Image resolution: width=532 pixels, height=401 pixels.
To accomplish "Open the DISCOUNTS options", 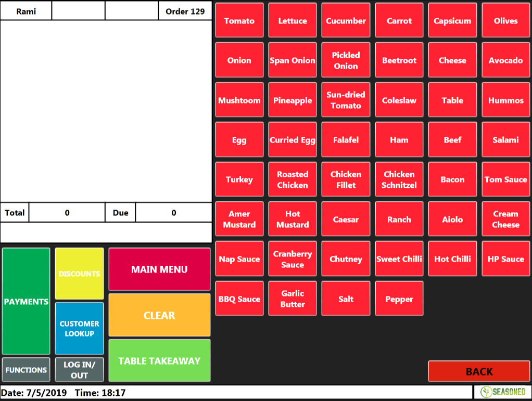I will click(80, 274).
